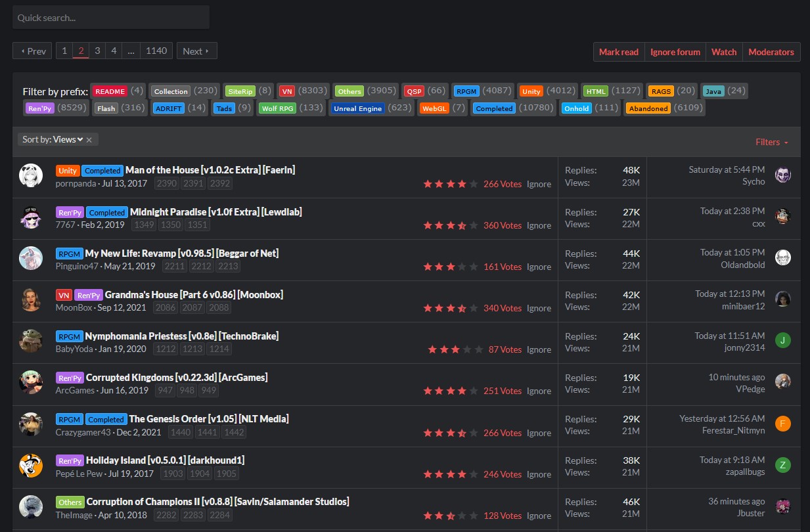The height and width of the screenshot is (532, 810).
Task: Click Ignore forum button
Action: pos(675,52)
